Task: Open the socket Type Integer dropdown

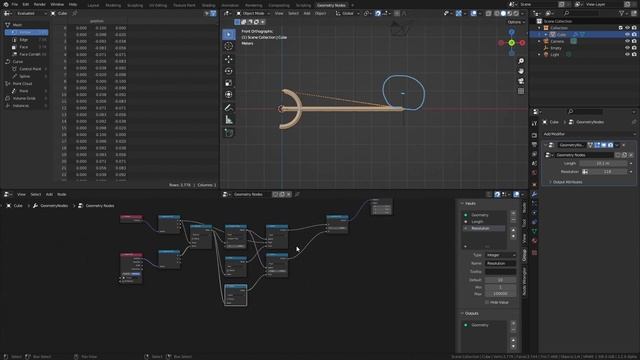Action: point(500,255)
